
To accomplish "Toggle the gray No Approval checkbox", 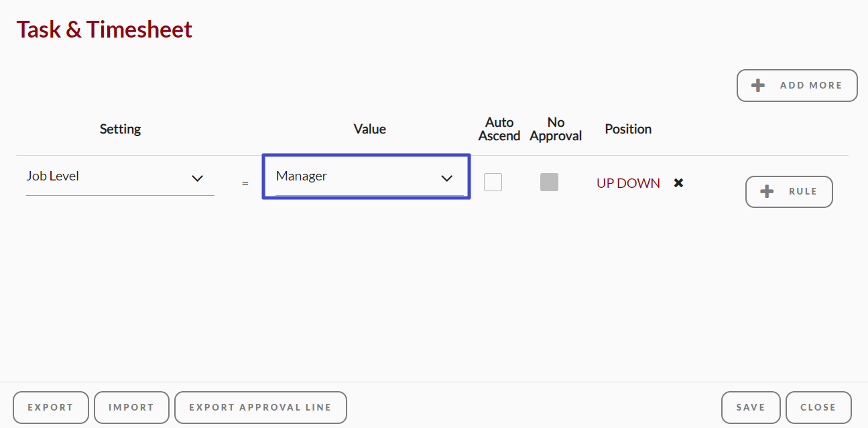I will 549,182.
